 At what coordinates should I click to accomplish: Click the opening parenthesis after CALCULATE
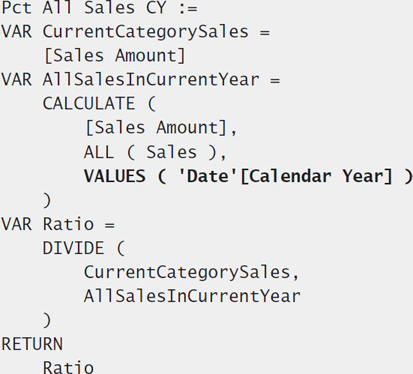coord(151,104)
